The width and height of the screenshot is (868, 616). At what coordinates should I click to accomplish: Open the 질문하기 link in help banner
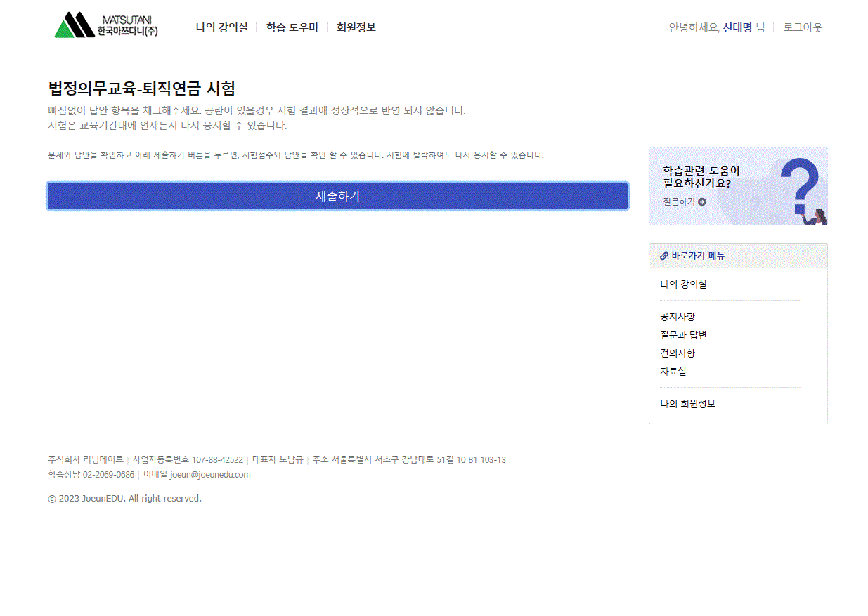[679, 202]
